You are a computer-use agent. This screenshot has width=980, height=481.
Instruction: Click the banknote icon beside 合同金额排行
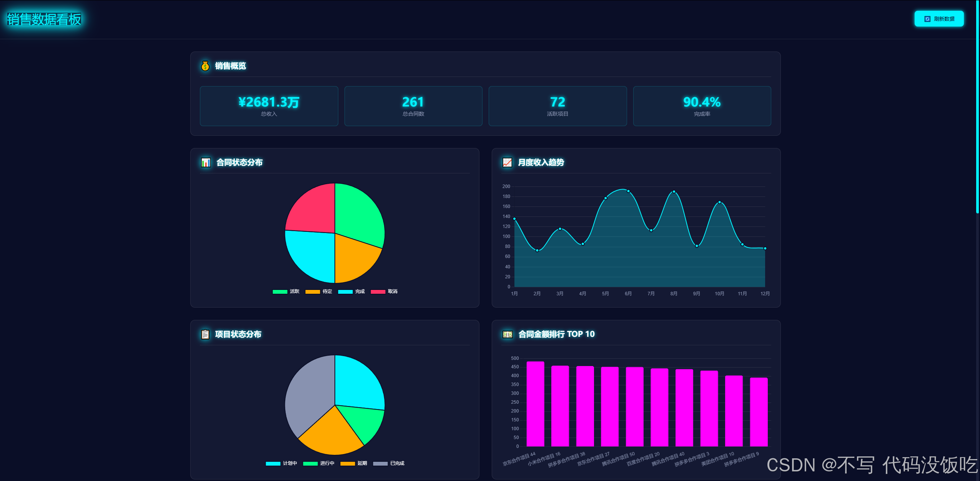(x=507, y=335)
